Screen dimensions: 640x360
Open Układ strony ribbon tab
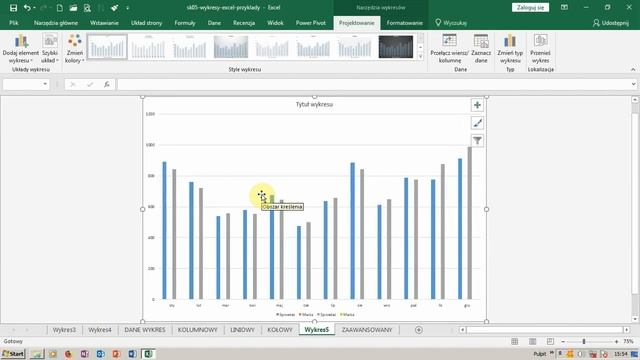click(147, 23)
